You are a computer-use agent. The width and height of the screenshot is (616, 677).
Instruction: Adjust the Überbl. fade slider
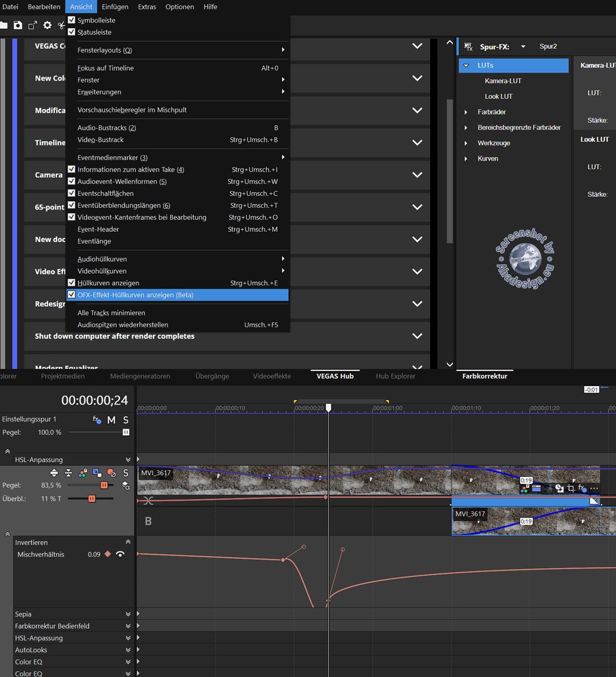[x=91, y=499]
